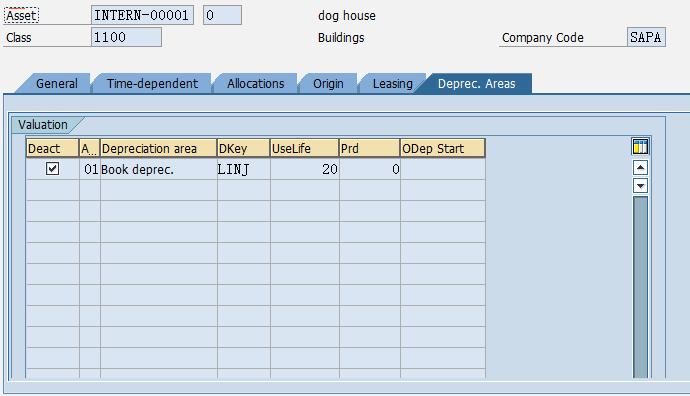
Task: Click the dog house description text
Action: click(x=347, y=16)
